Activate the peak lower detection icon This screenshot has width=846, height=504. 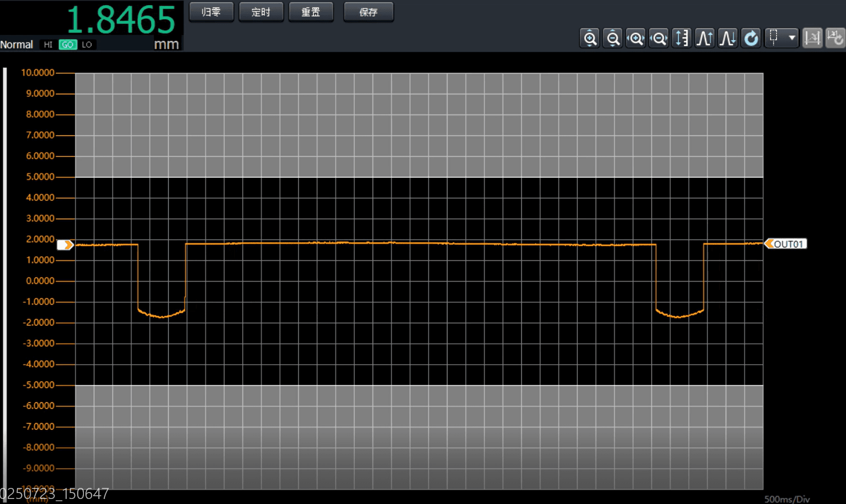[728, 38]
